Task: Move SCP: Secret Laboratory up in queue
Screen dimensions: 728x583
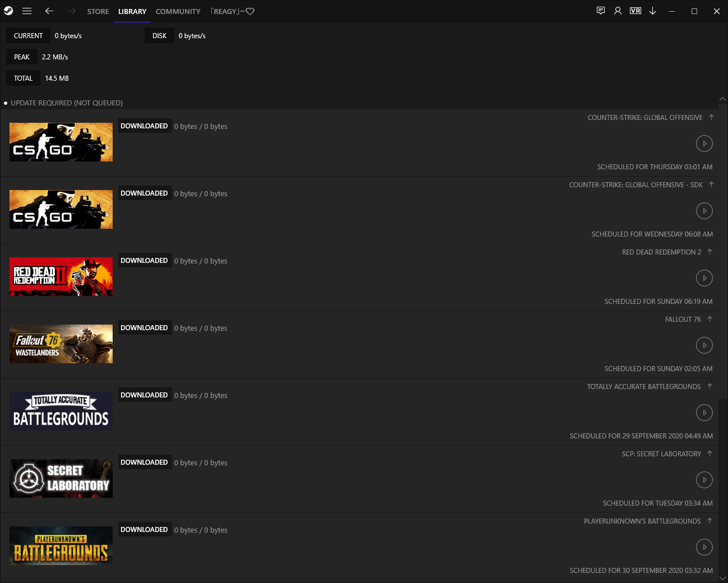Action: point(710,454)
